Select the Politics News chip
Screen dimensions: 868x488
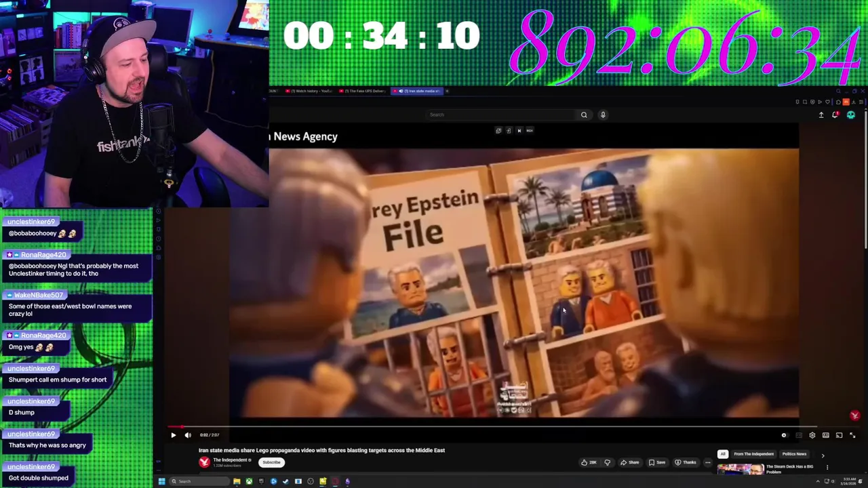tap(794, 454)
